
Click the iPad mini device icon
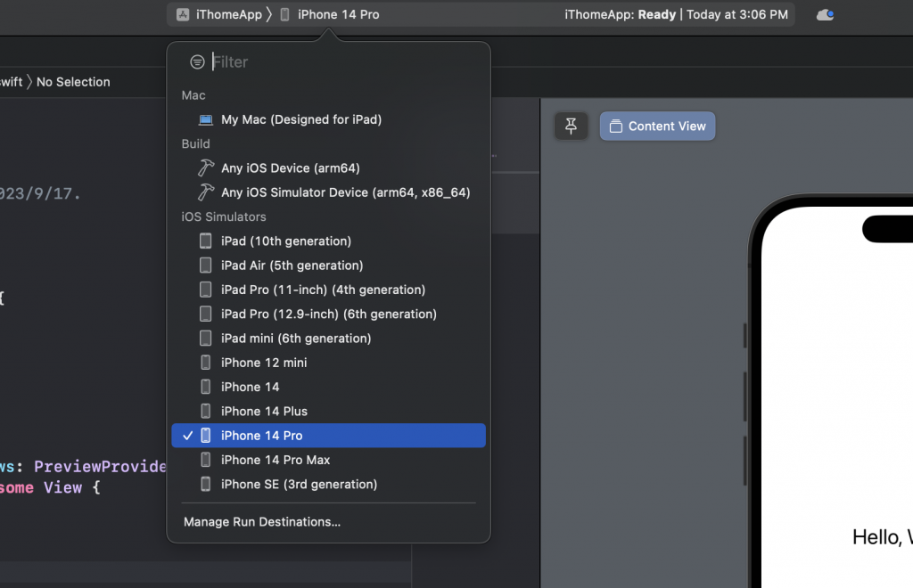coord(206,339)
